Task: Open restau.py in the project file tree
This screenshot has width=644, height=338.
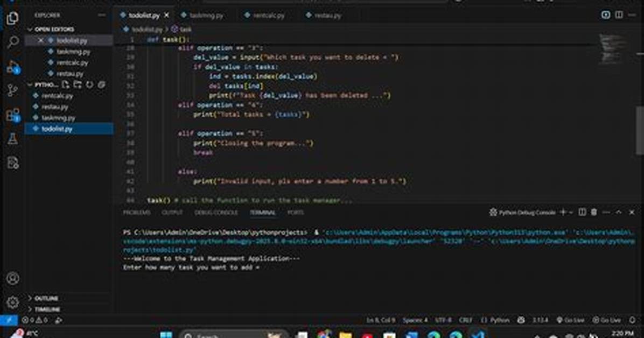Action: 54,107
